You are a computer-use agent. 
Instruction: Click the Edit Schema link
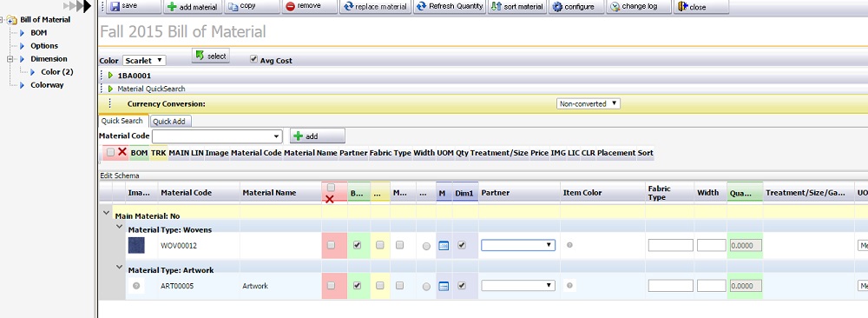120,176
